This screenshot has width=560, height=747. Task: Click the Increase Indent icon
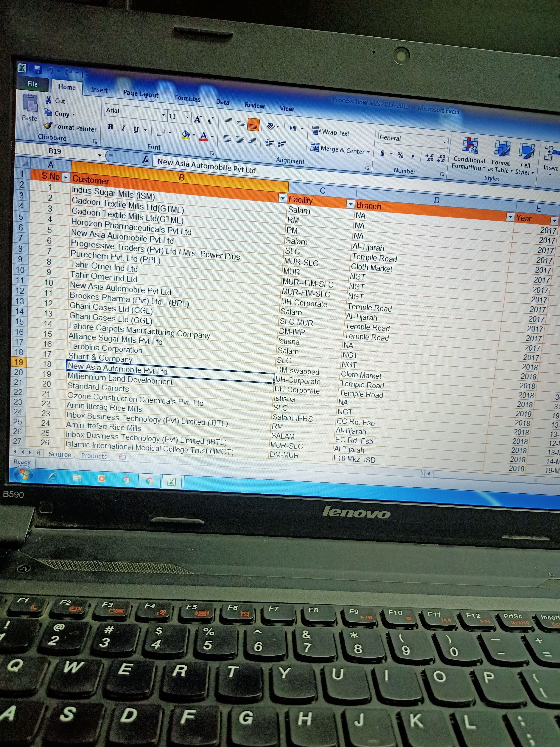(x=282, y=144)
